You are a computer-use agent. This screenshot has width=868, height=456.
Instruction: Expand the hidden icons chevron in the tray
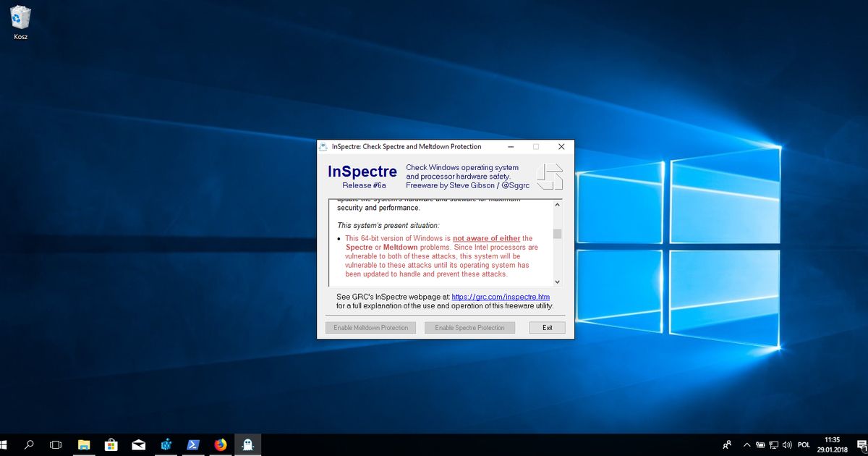coord(747,444)
